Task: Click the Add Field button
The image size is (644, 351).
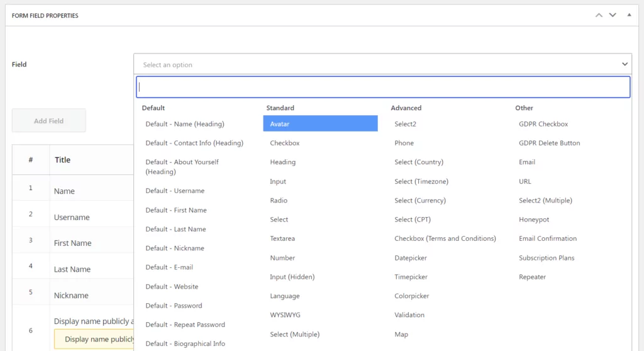Action: [x=48, y=120]
